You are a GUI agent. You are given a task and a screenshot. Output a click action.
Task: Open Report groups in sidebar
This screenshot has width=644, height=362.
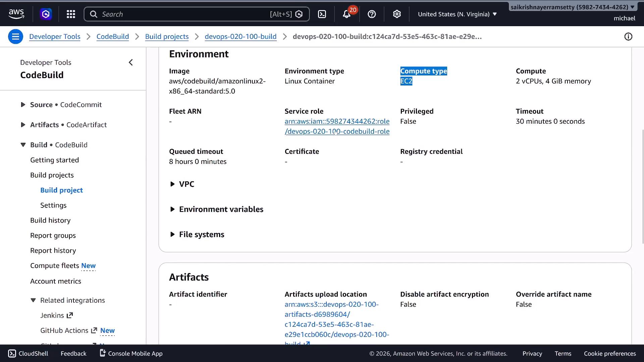[x=53, y=235]
